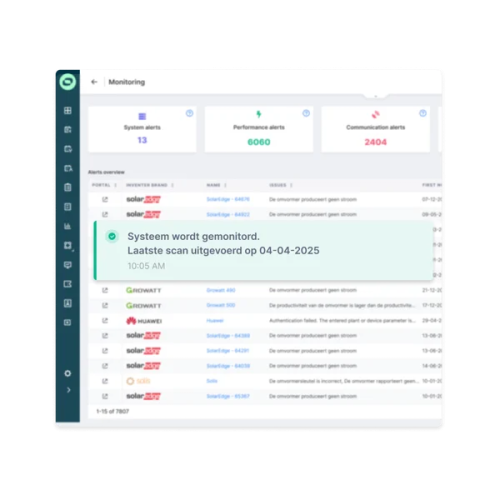Click the 'Authentication failed' issue text
The image size is (500, 500).
(342, 321)
